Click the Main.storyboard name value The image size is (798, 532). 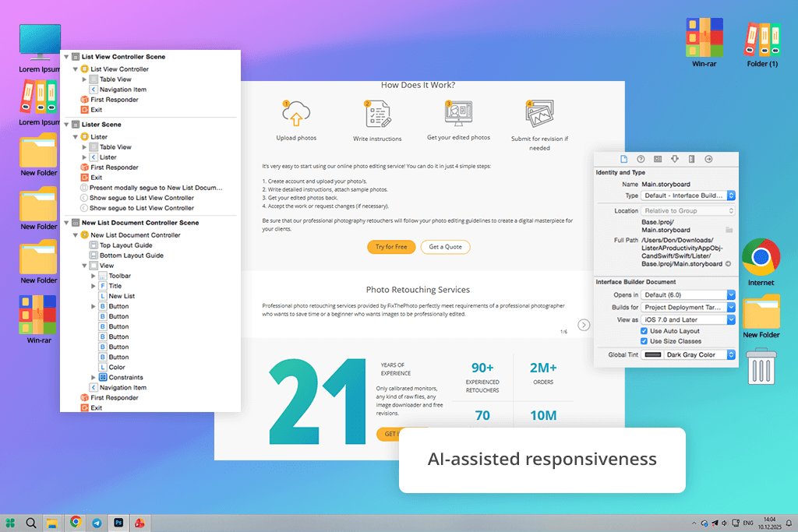pos(666,184)
